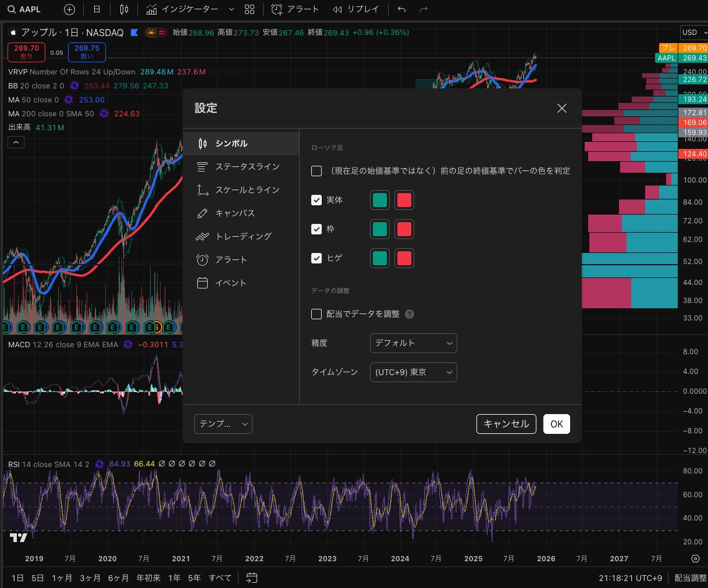The width and height of the screenshot is (708, 588).
Task: Click chart settings gear icon at bottom right
Action: [x=695, y=558]
